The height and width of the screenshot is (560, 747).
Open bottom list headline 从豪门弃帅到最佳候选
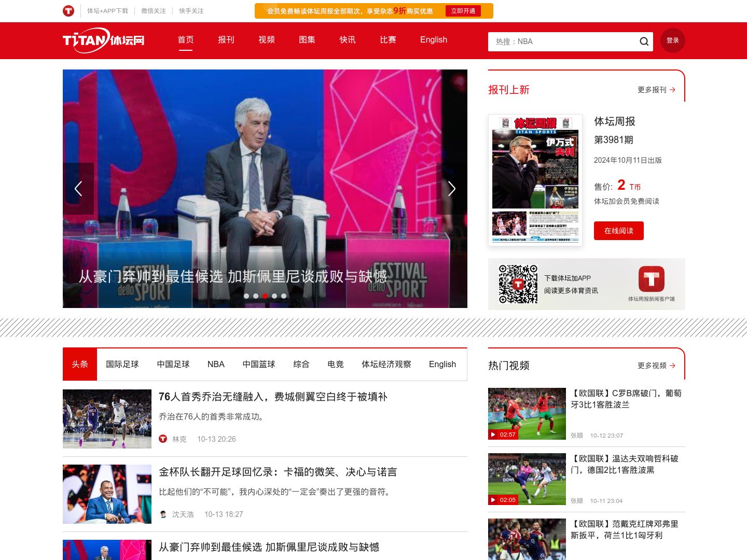[x=269, y=547]
